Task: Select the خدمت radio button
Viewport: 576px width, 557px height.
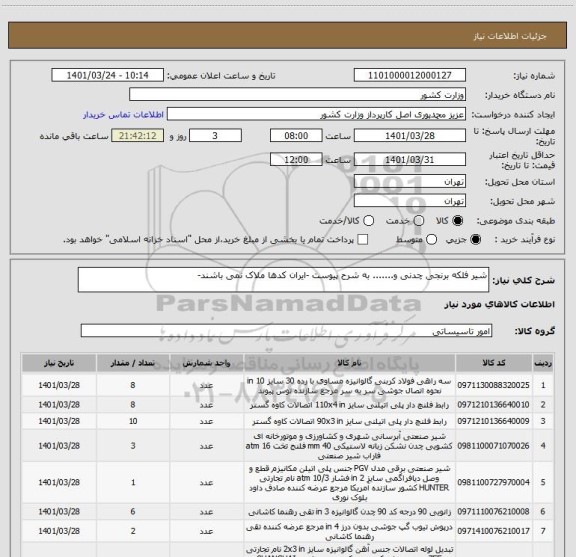Action: pyautogui.click(x=419, y=220)
